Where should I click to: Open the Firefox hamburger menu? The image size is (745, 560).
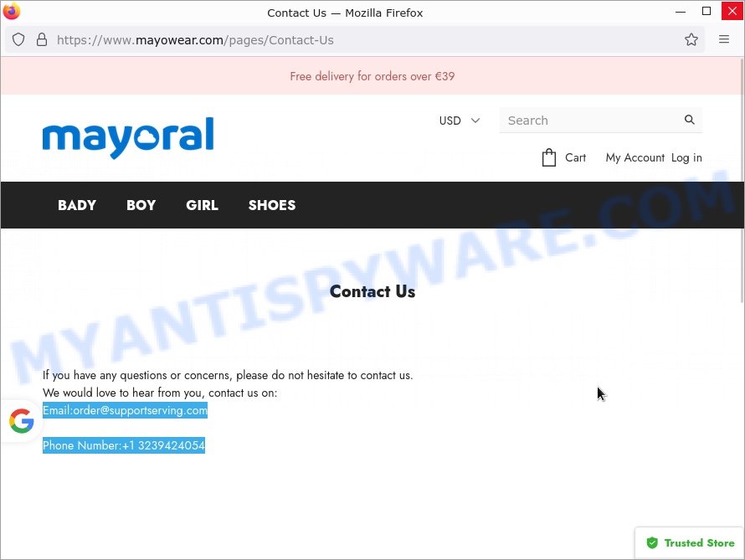pyautogui.click(x=723, y=39)
